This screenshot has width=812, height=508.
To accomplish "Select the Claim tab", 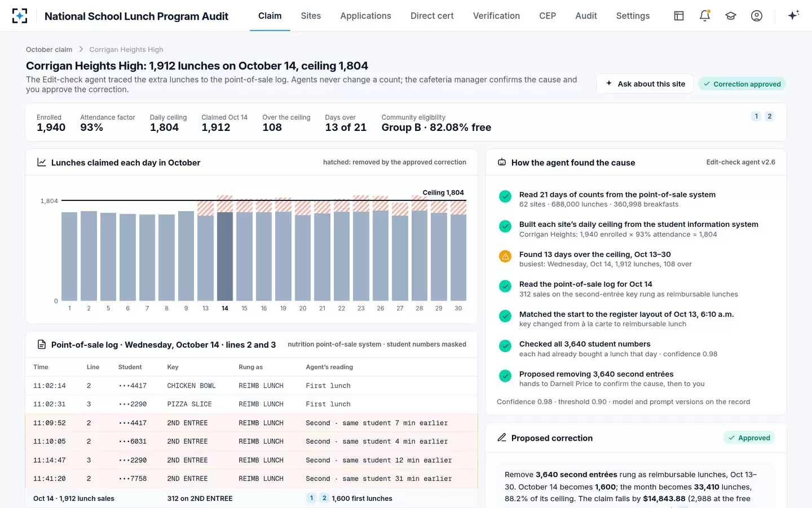I will [270, 16].
